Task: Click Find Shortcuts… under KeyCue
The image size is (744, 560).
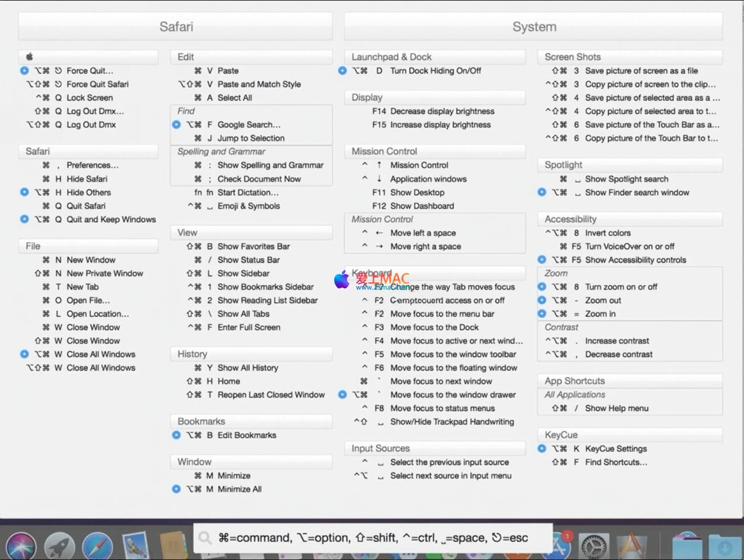Action: (x=616, y=462)
